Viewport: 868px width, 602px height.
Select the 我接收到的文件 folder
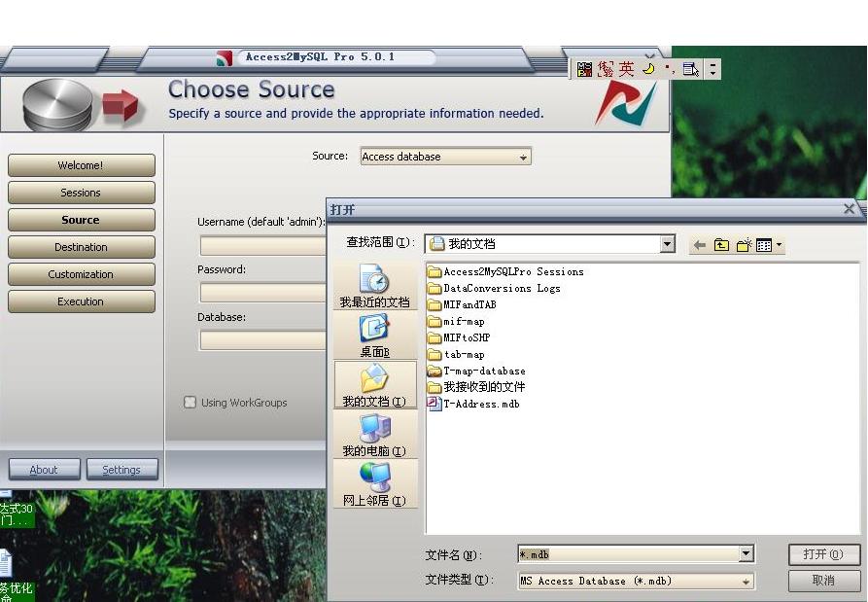[476, 387]
